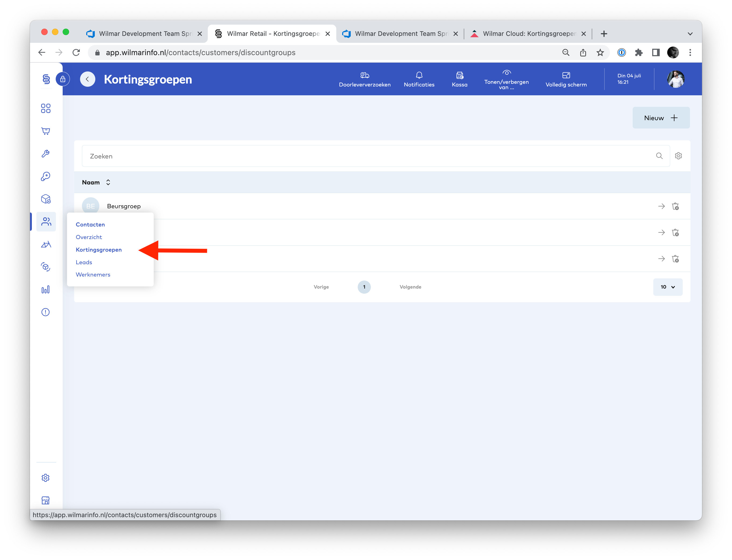Click the Zoeken search field
732x560 pixels.
(367, 156)
